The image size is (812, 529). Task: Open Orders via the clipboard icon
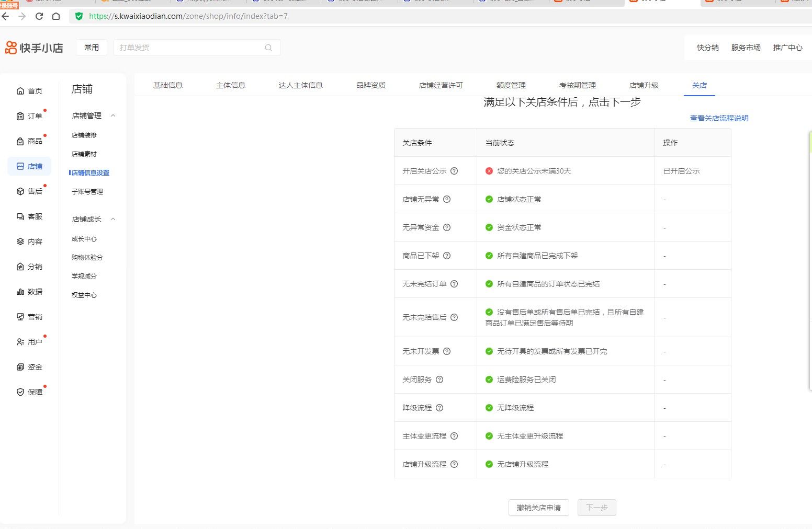click(x=20, y=116)
